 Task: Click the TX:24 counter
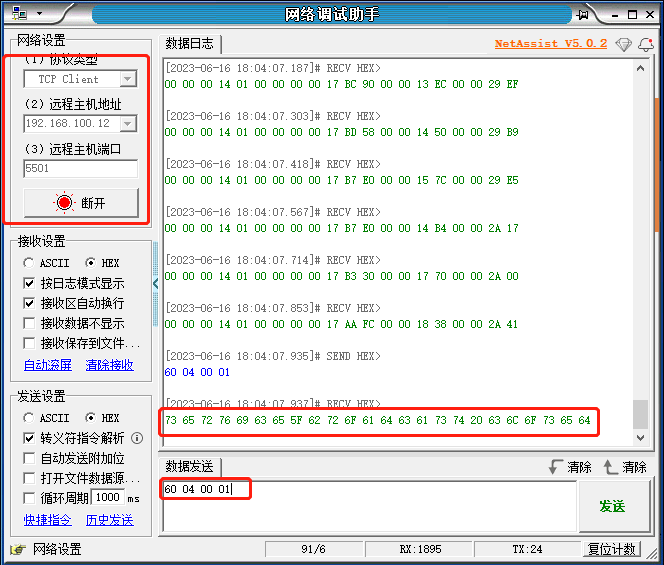527,549
